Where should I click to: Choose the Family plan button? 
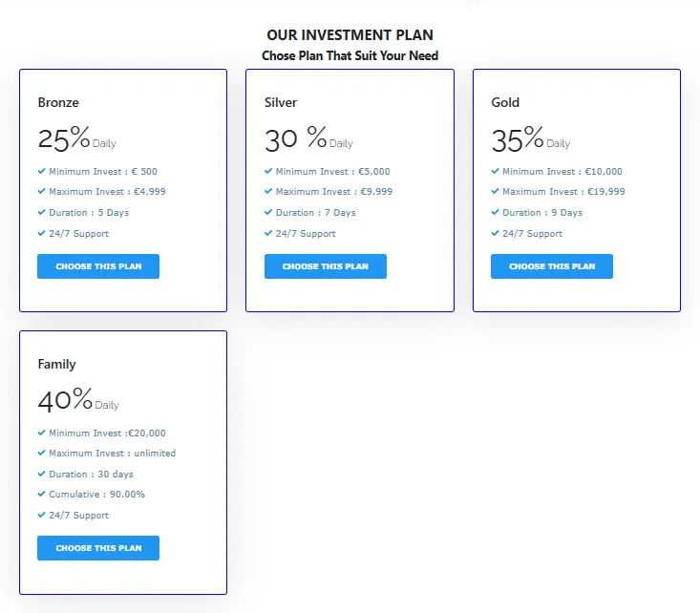click(x=98, y=548)
